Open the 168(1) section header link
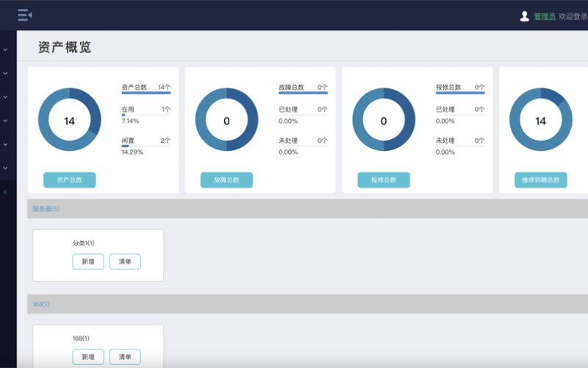Viewport: 588px width, 368px height. (x=41, y=304)
